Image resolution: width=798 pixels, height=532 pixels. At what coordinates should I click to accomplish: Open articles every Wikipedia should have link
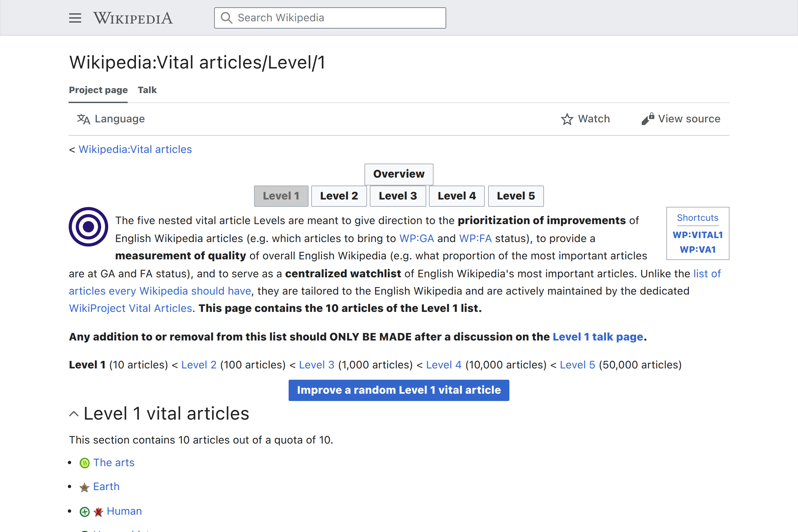click(160, 291)
